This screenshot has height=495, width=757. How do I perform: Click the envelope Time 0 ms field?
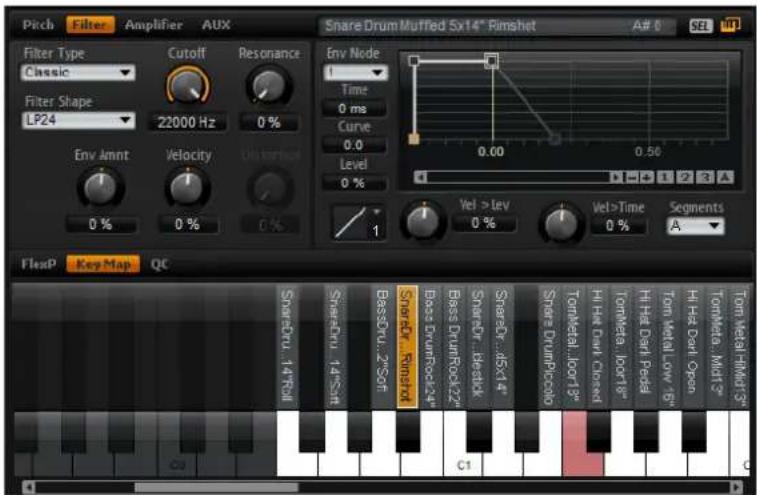pyautogui.click(x=354, y=109)
